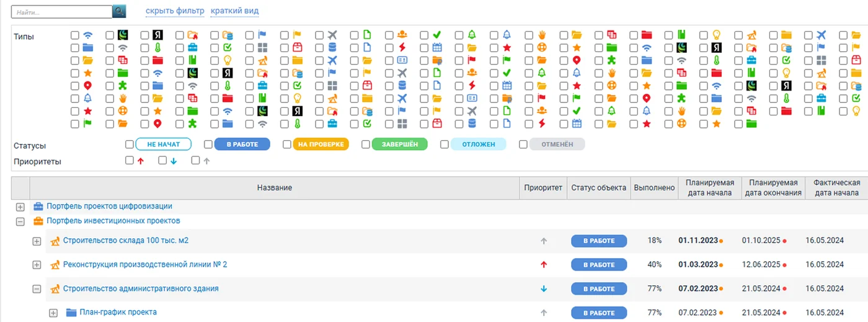Viewport: 868px width, 322px height.
Task: Click the blue folder icon beside План-график проекта
Action: coord(71,313)
